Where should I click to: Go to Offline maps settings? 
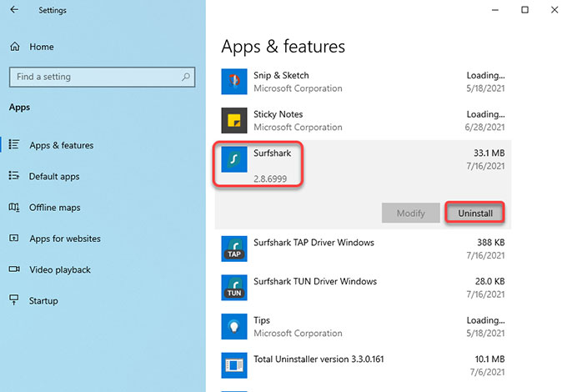(54, 208)
